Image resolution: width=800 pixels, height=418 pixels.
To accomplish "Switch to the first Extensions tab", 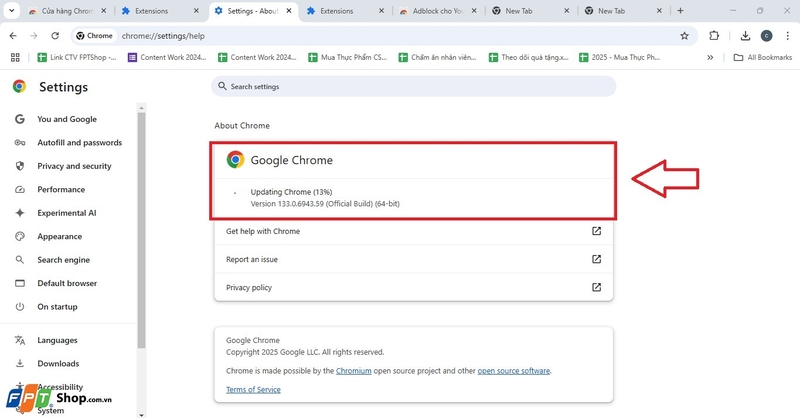I will (x=160, y=11).
